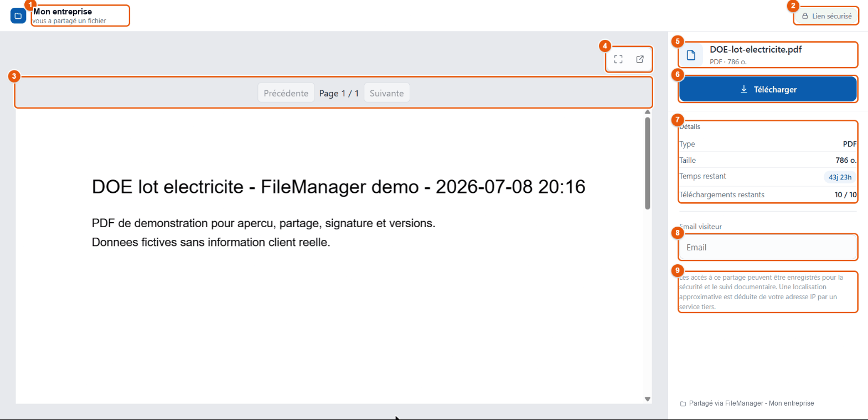Open the document in a new tab
This screenshot has height=420, width=868.
coord(640,59)
